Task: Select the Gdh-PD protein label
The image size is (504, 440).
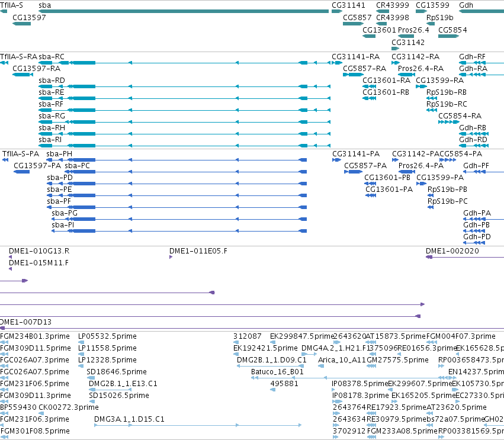Action: click(477, 237)
